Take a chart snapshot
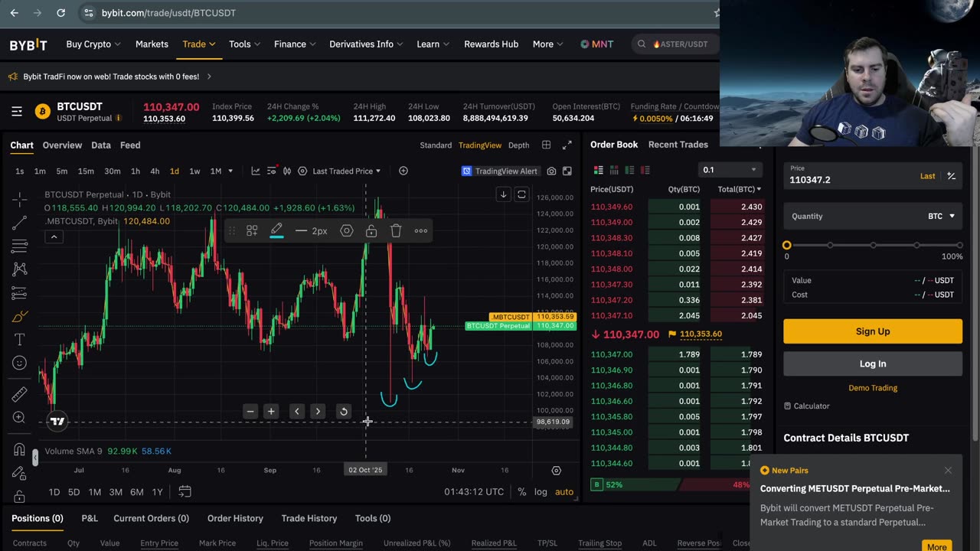 tap(551, 171)
